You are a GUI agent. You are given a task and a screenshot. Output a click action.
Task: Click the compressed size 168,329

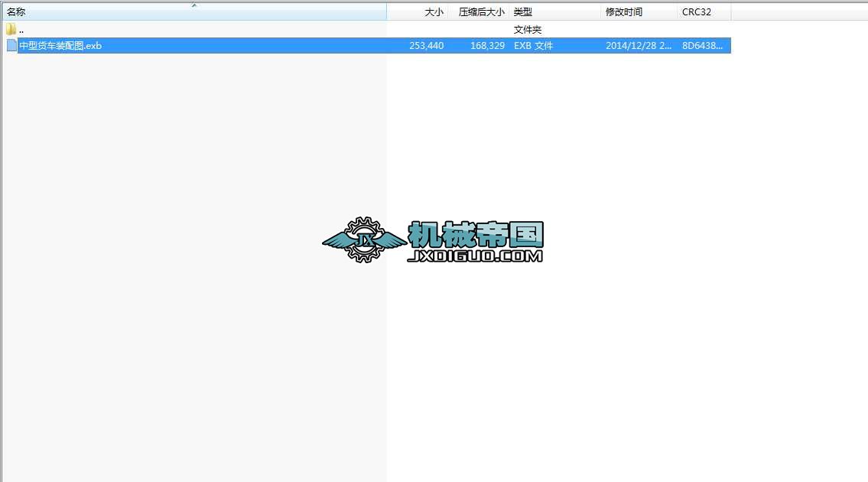[x=487, y=46]
